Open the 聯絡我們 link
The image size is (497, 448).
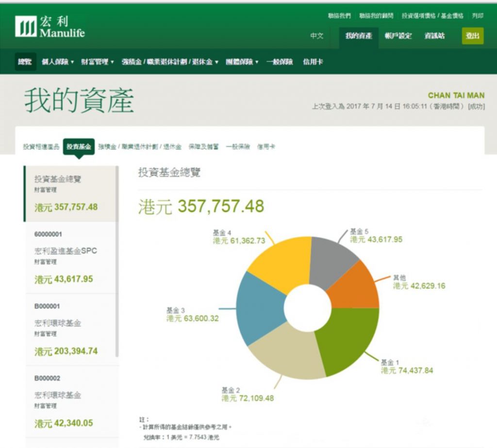point(339,16)
